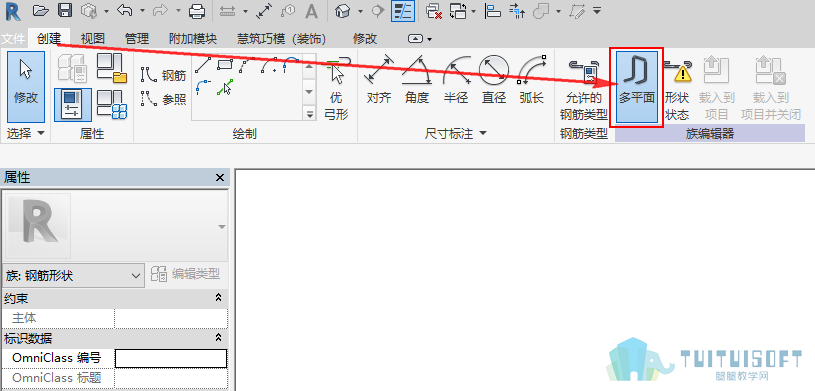Open the 文件 file tab
The height and width of the screenshot is (391, 815).
pos(13,38)
